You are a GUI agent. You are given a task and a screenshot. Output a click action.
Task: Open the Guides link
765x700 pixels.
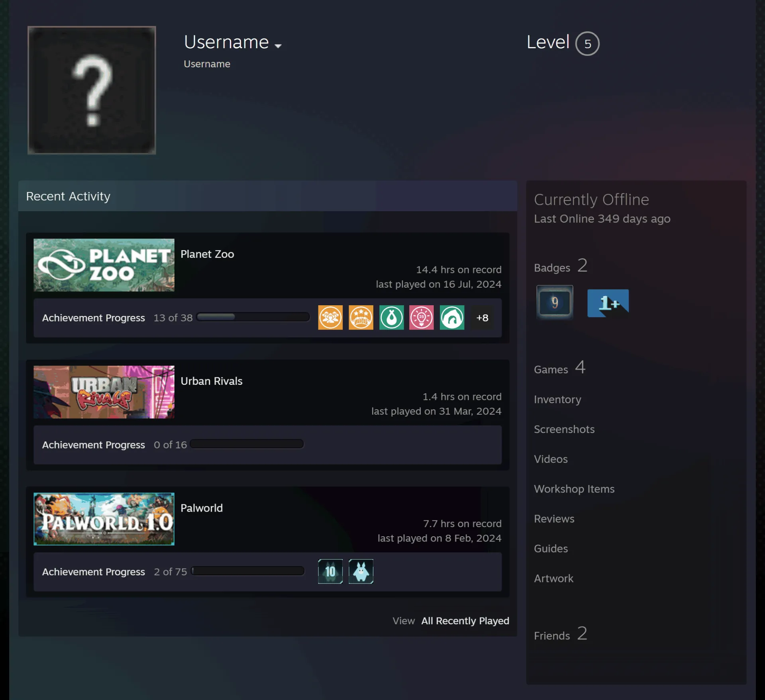pyautogui.click(x=551, y=549)
